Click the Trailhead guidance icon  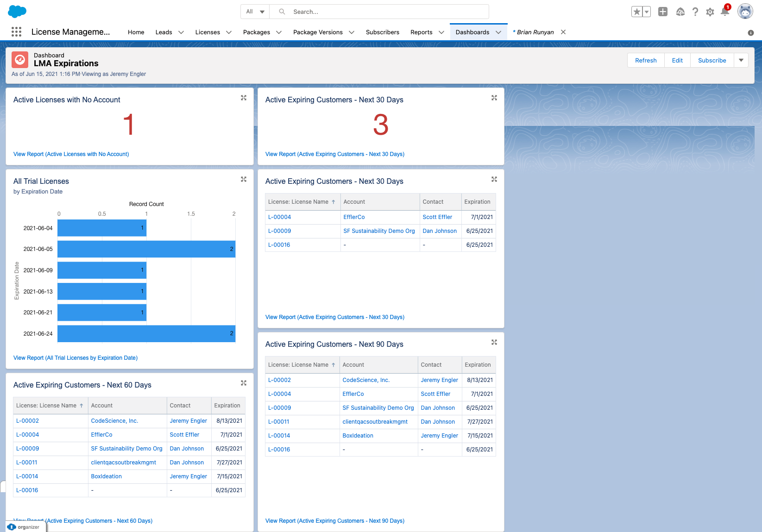click(x=680, y=12)
